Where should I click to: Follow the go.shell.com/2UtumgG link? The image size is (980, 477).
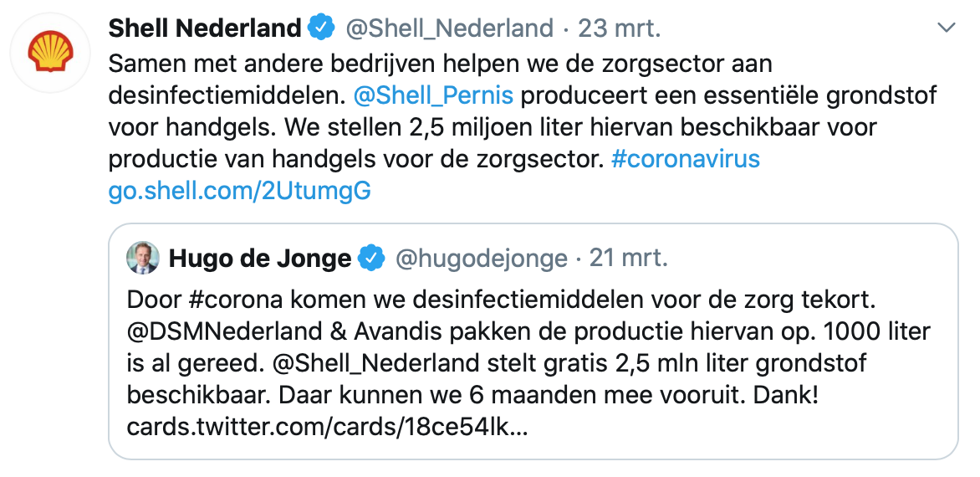pos(239,192)
